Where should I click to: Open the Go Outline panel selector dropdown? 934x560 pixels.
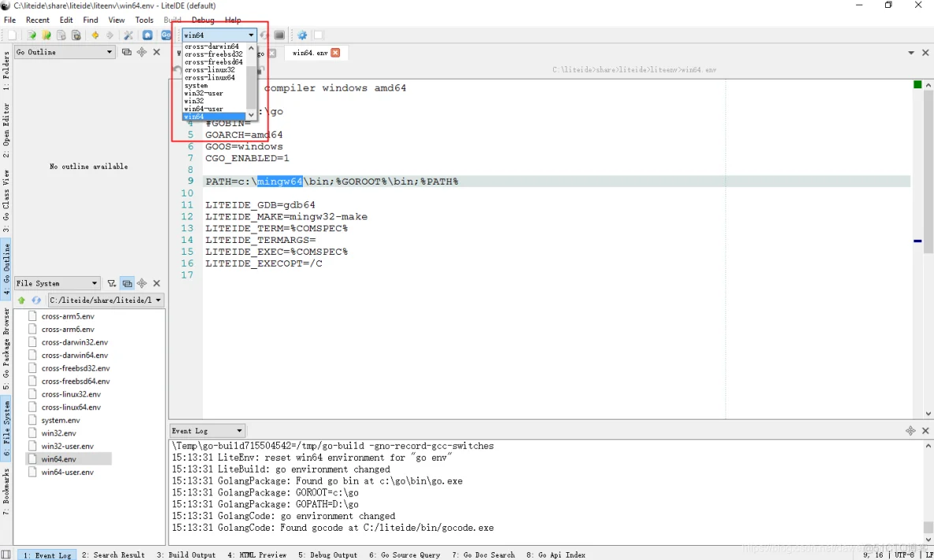click(65, 52)
